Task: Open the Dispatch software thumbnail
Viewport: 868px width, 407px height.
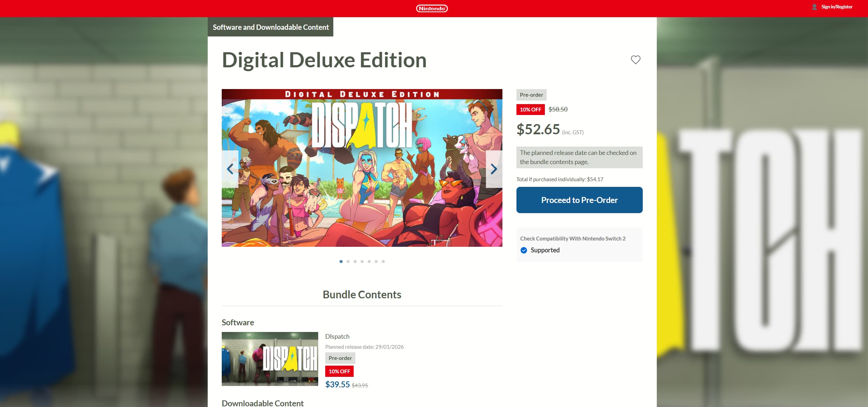Action: coord(270,359)
